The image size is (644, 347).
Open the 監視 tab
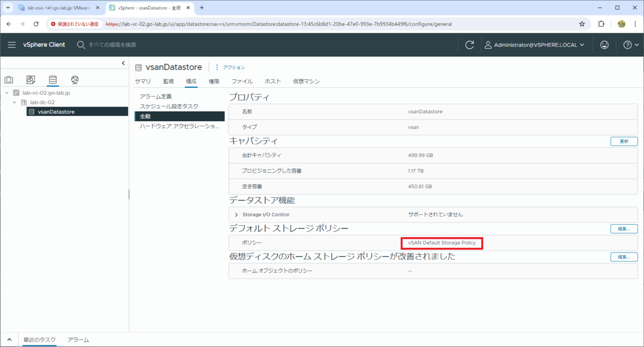(169, 82)
